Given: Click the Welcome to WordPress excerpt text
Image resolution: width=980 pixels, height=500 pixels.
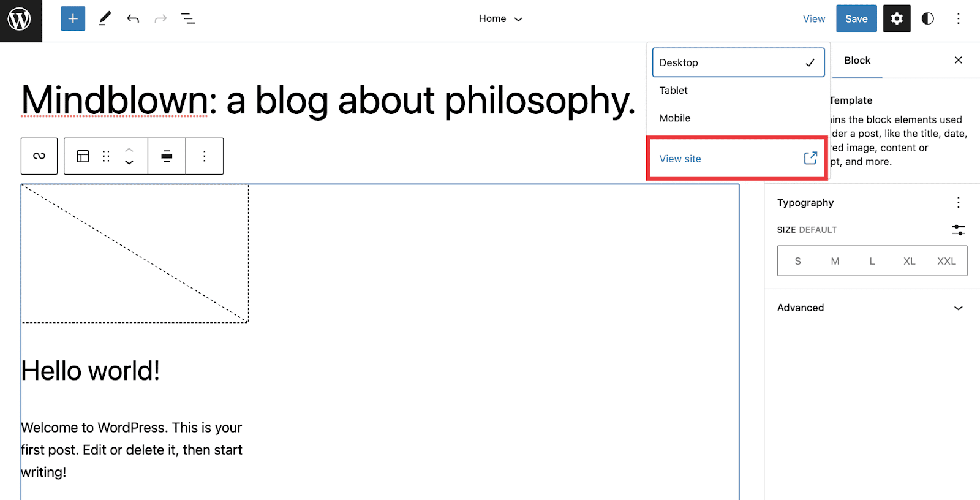Looking at the screenshot, I should (132, 450).
